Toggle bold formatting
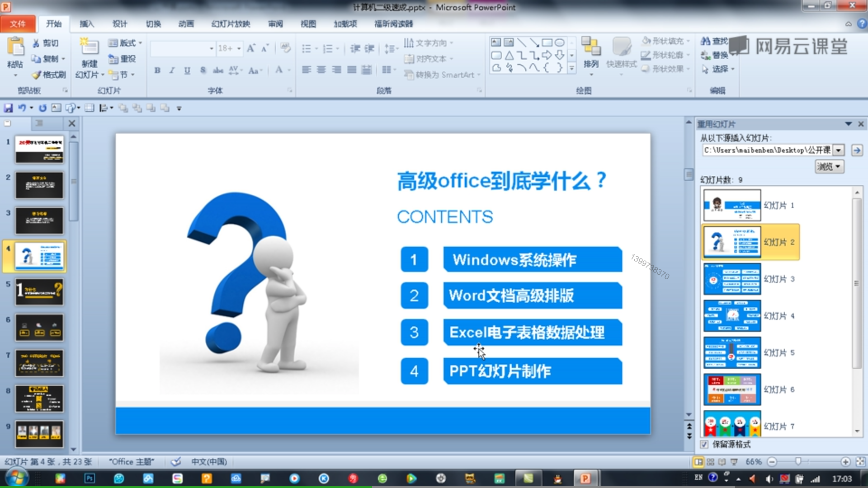This screenshot has width=868, height=488. coord(157,70)
